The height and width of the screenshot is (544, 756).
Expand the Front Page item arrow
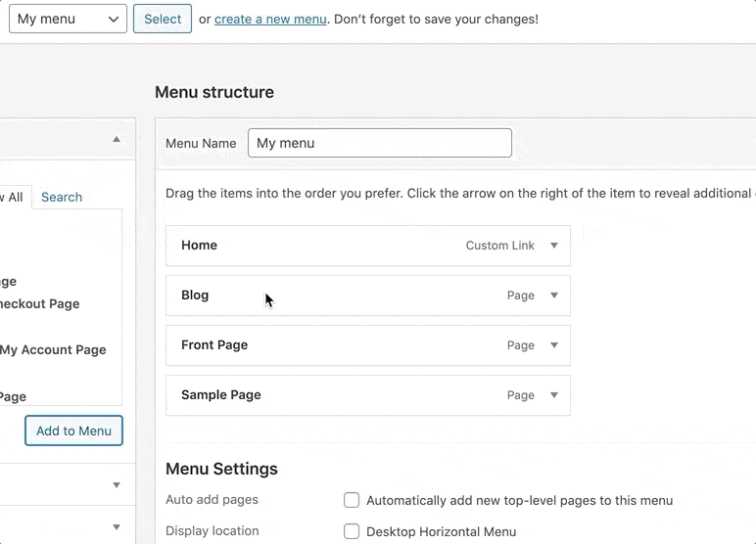(554, 345)
